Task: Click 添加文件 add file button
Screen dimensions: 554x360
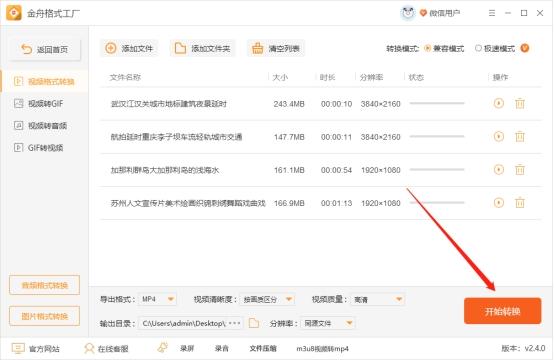Action: 129,48
